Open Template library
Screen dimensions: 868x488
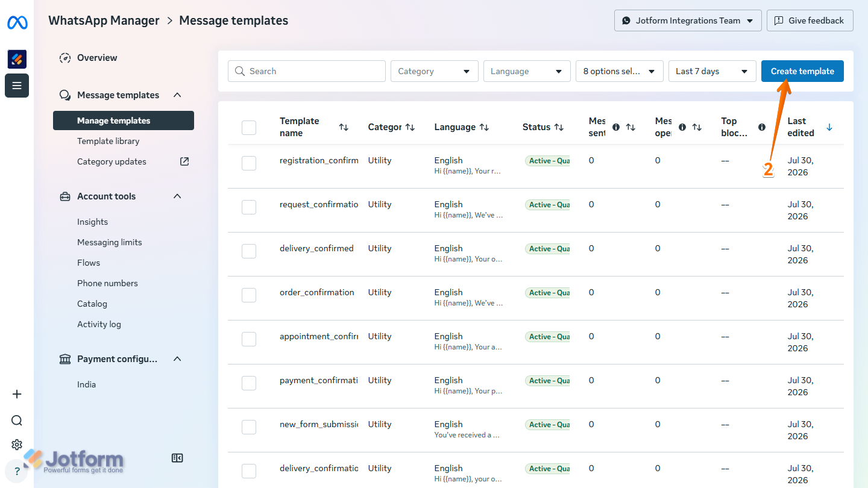pos(108,141)
